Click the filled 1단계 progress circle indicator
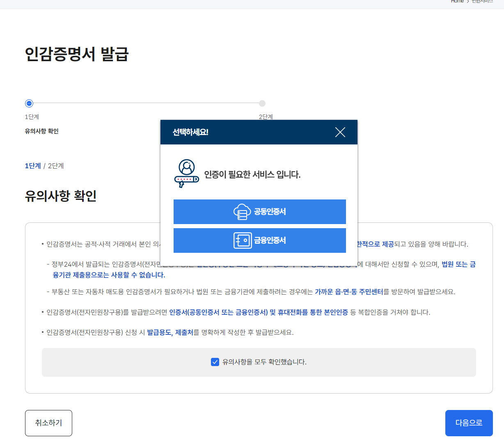 (x=29, y=103)
